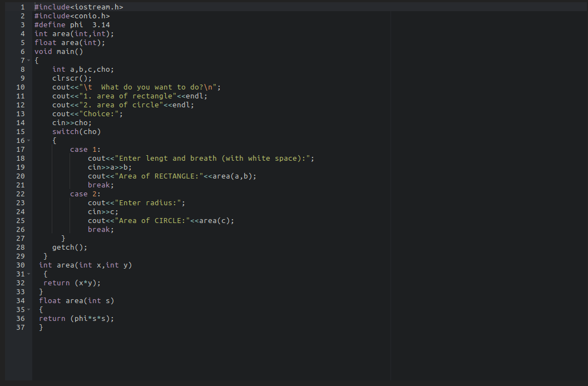Click the 'cin>>cho;' line
The width and height of the screenshot is (588, 386).
tap(72, 123)
